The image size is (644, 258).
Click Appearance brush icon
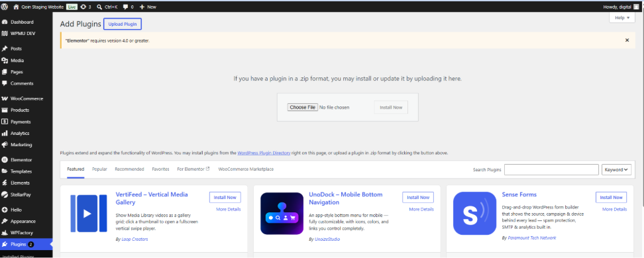pyautogui.click(x=5, y=221)
